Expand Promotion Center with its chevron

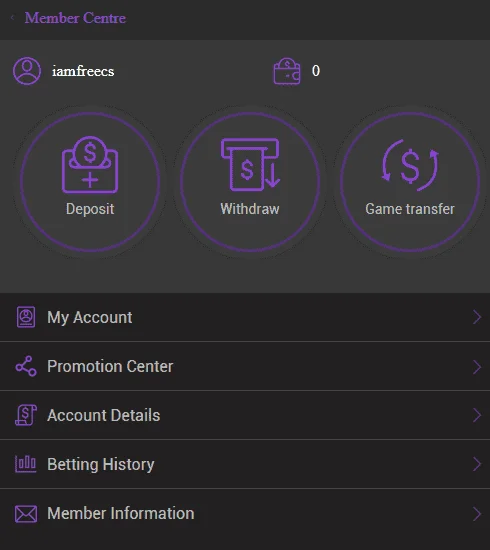[477, 367]
